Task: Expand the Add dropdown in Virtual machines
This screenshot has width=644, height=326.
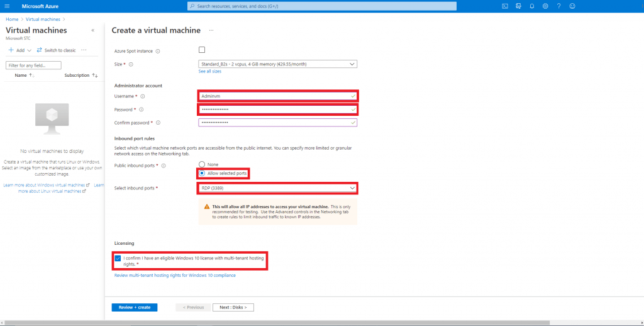Action: 20,50
